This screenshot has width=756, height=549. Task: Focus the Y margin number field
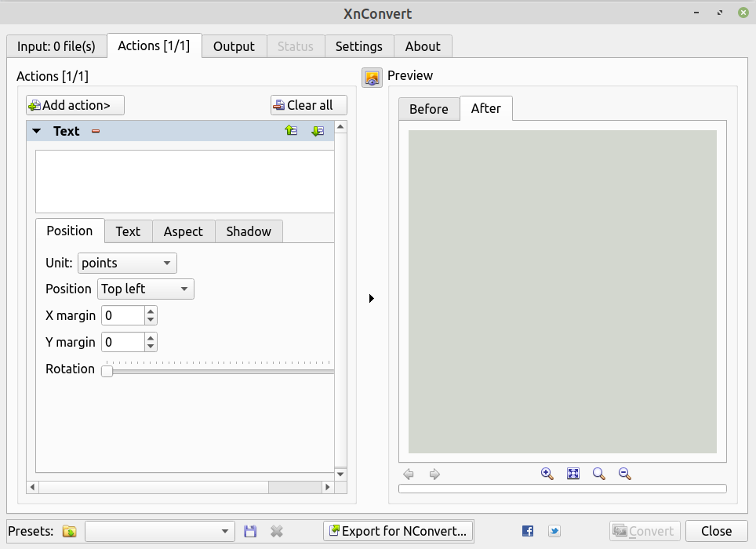123,342
